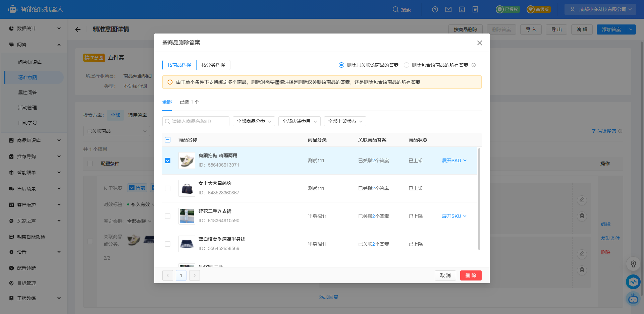Click the 已授权 badge

click(x=508, y=9)
